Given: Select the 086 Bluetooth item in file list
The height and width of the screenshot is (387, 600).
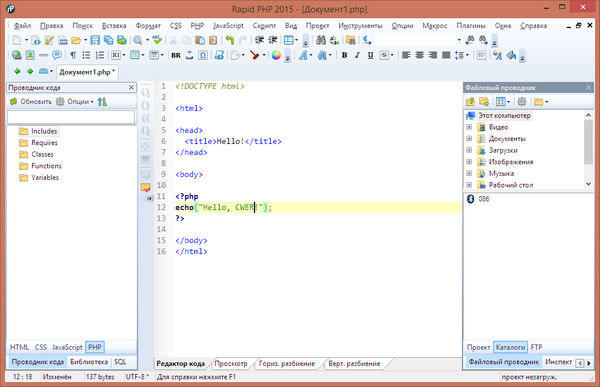Looking at the screenshot, I should 478,199.
